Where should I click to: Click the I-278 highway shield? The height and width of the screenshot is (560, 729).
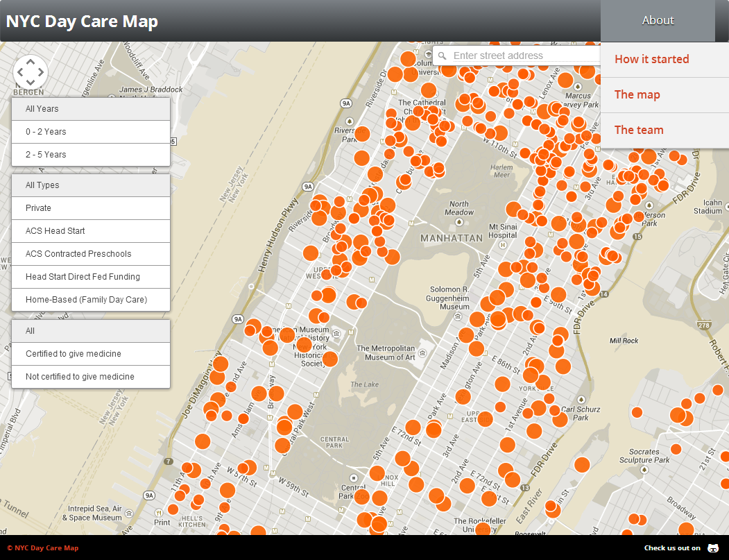[x=703, y=325]
